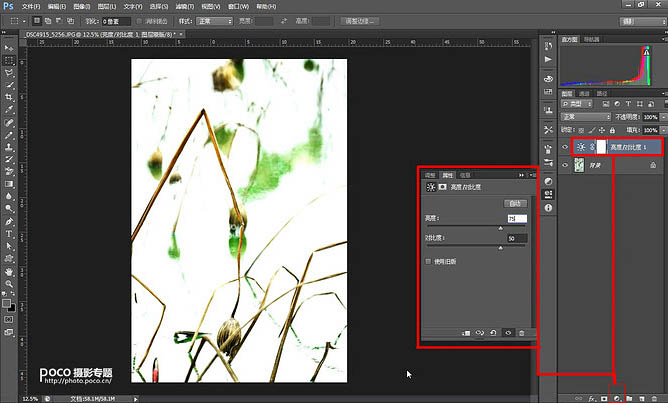668x403 pixels.
Task: Enable the Use Legacy checkbox
Action: (x=428, y=261)
